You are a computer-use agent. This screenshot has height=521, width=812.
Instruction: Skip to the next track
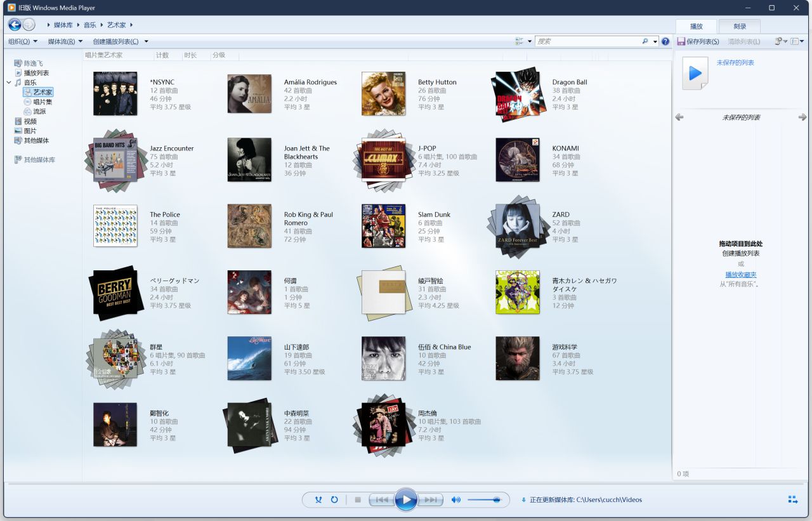pos(430,499)
